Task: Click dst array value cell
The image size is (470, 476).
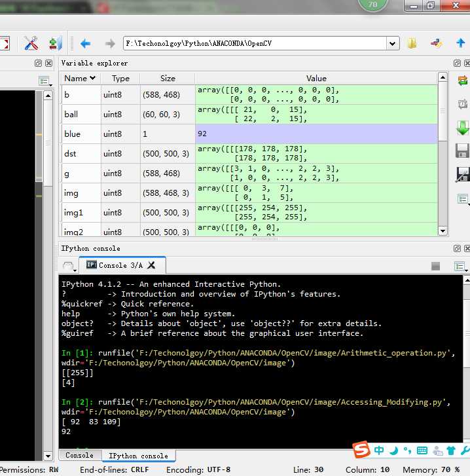Action: [x=316, y=154]
